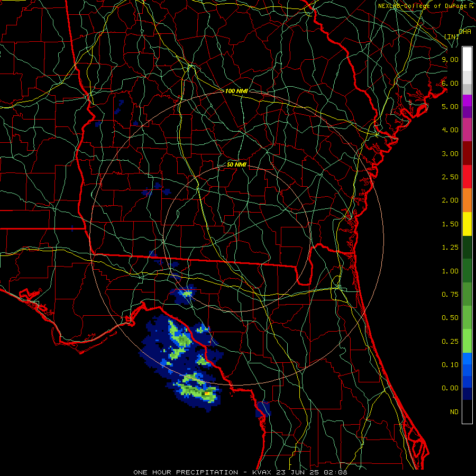Click the 1.50 legend value

(x=450, y=224)
